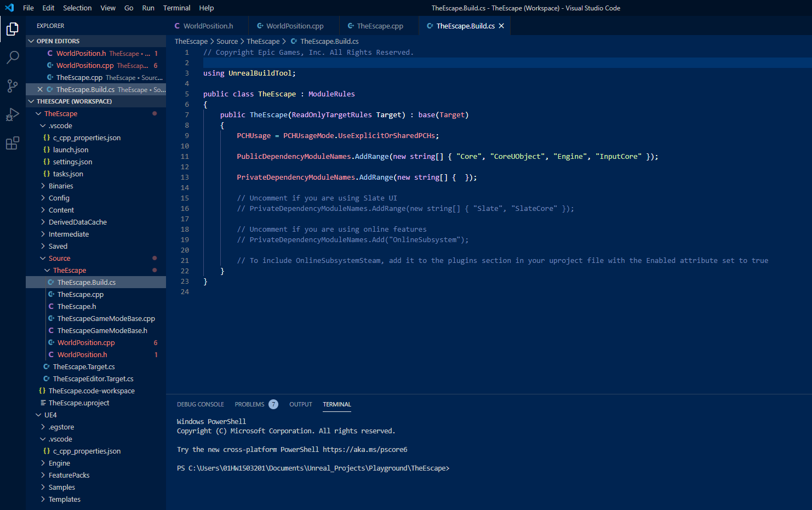Open the Run and Debug view
Image resolution: width=812 pixels, height=510 pixels.
tap(12, 114)
